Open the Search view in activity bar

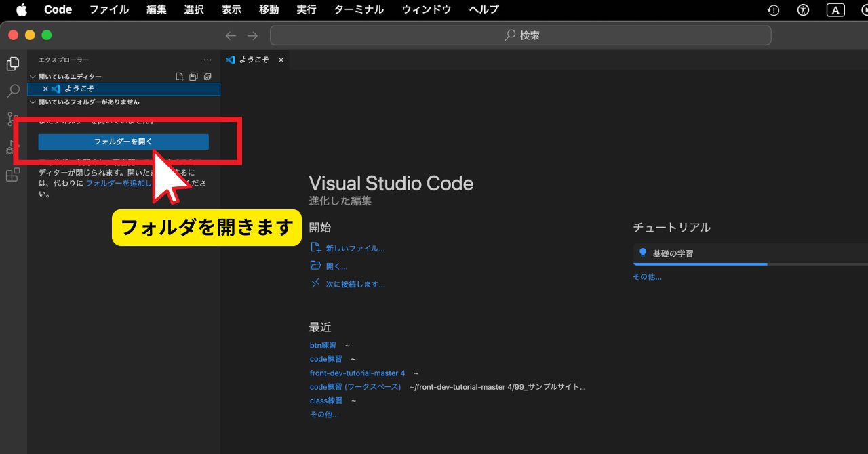click(13, 91)
